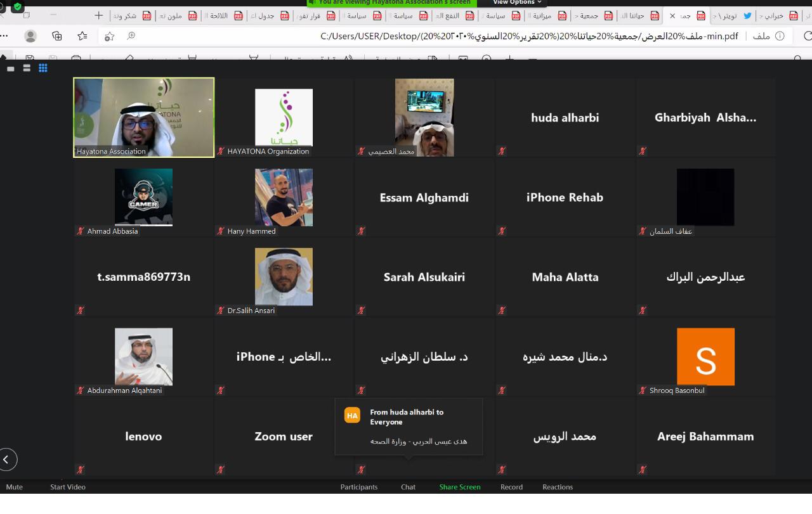The image size is (812, 514).
Task: Select the single thumbnail strip view icon
Action: tap(11, 68)
